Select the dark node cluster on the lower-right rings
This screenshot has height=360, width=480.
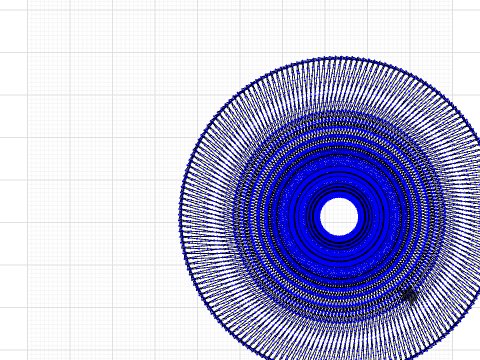409,295
